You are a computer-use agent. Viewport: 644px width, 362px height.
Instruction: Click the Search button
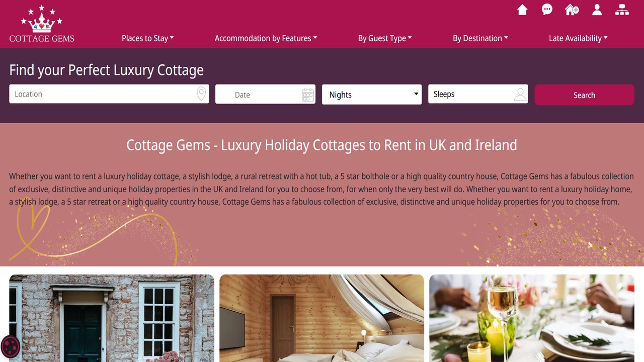pyautogui.click(x=584, y=95)
